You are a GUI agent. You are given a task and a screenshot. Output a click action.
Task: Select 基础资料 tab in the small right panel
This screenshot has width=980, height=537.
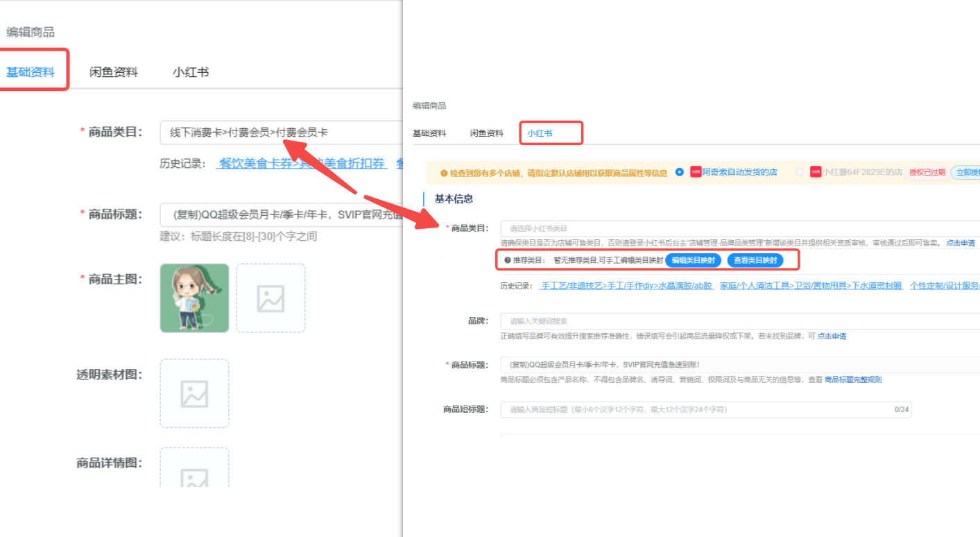tap(429, 133)
